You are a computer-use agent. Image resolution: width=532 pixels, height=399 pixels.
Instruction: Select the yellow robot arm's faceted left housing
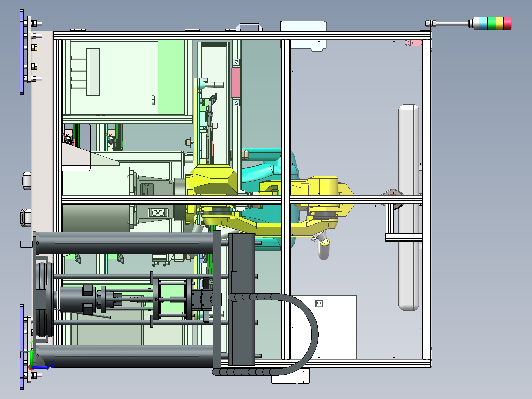pos(214,180)
